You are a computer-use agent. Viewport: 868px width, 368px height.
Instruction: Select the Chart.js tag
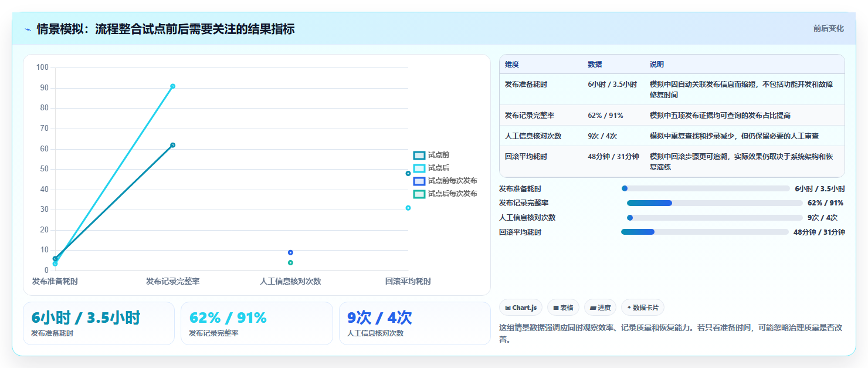[521, 308]
